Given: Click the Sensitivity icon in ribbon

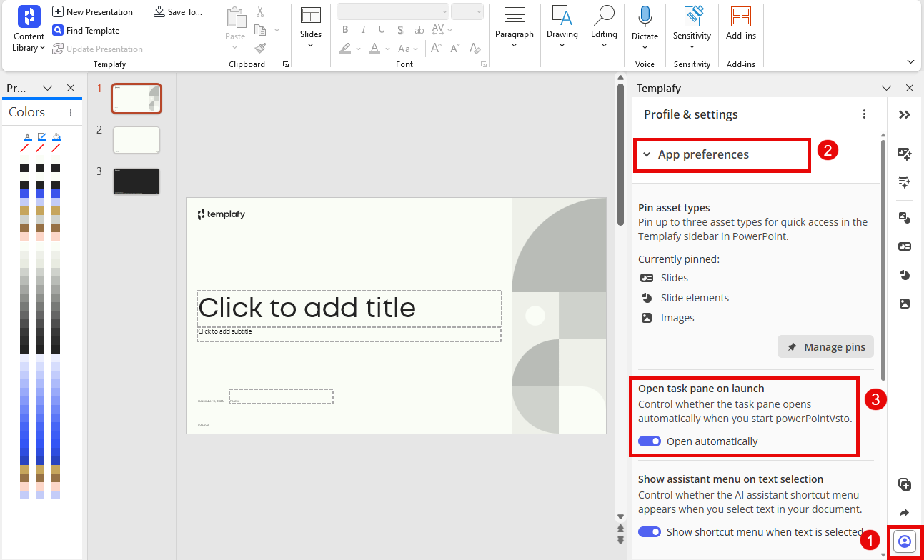Looking at the screenshot, I should [x=692, y=17].
